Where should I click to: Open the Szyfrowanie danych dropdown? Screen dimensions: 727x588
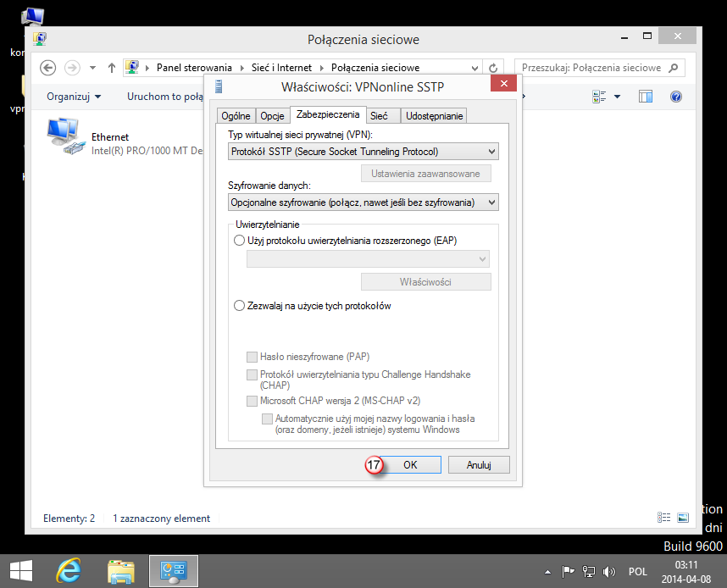pos(363,202)
